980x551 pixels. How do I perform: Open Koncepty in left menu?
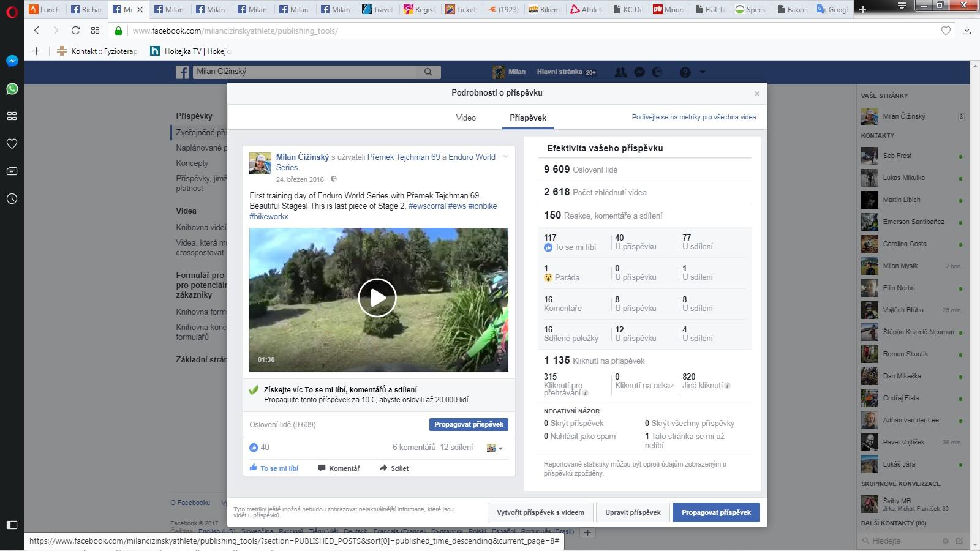coord(192,163)
